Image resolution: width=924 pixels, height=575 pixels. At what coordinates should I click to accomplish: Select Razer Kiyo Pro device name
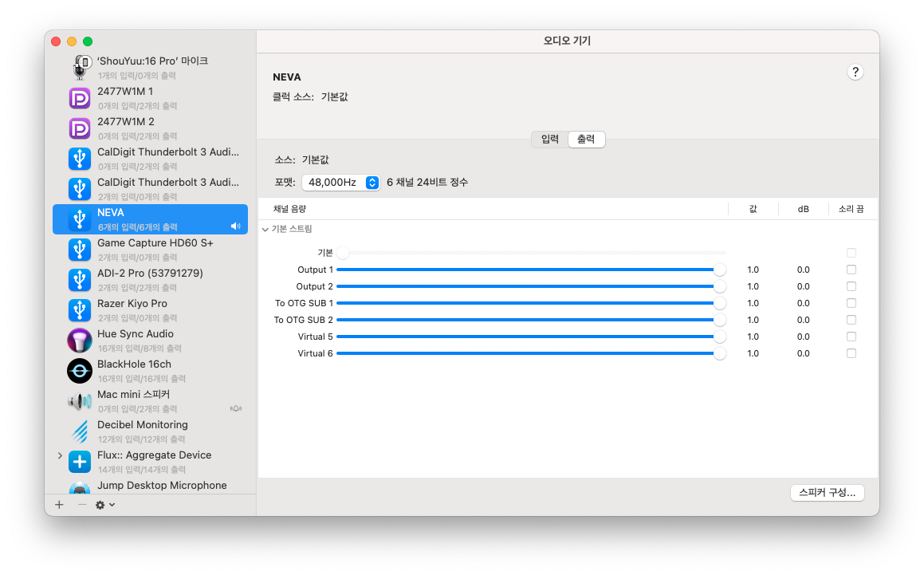(x=132, y=304)
